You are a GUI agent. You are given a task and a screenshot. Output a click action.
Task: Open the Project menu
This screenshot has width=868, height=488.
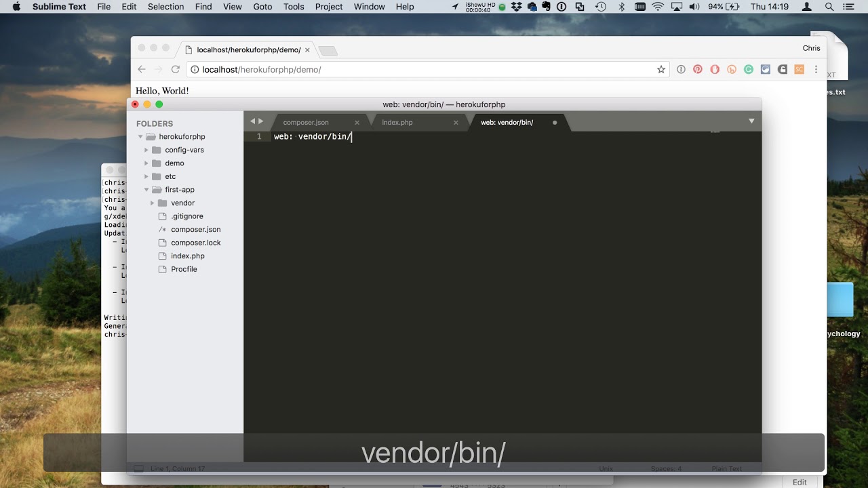click(x=329, y=7)
